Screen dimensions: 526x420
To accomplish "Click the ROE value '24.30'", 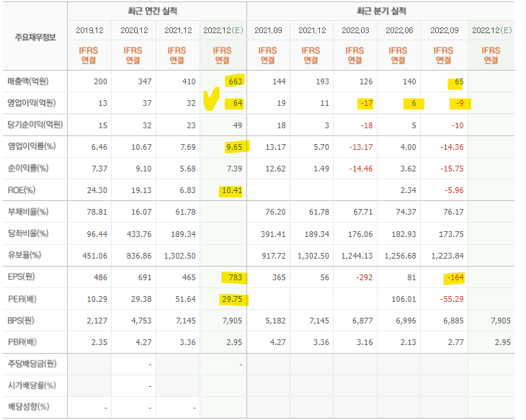I will 97,190.
